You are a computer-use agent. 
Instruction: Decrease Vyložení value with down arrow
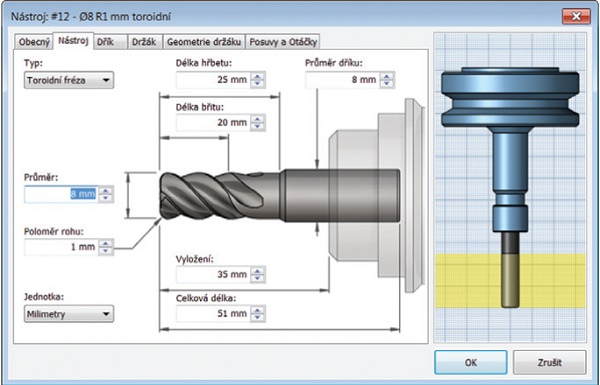(x=258, y=278)
